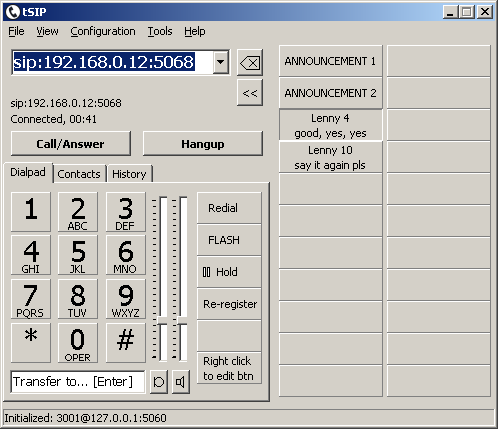
Task: Switch to the Contacts tab
Action: point(79,174)
